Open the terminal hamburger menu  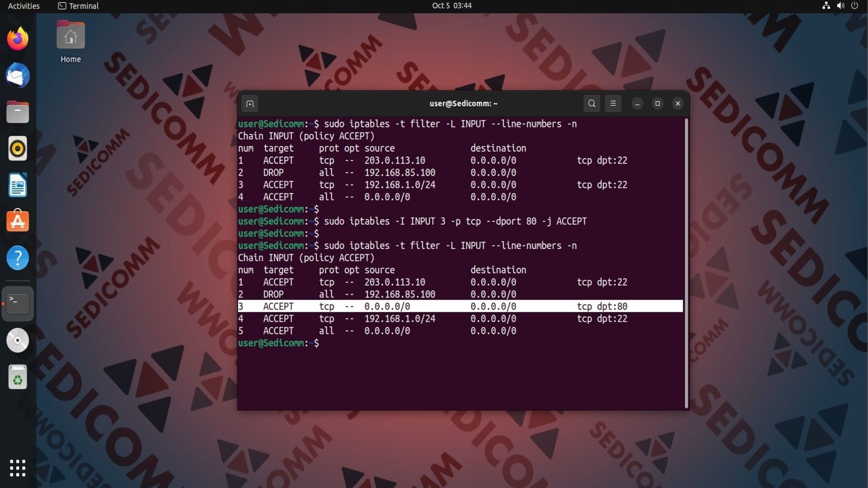pyautogui.click(x=613, y=103)
